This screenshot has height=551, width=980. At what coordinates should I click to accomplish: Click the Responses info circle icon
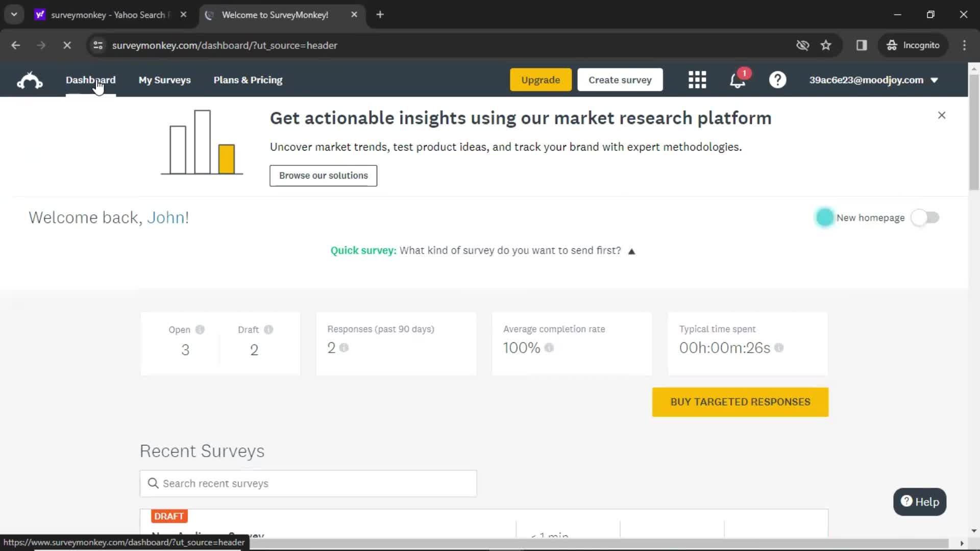(x=344, y=348)
